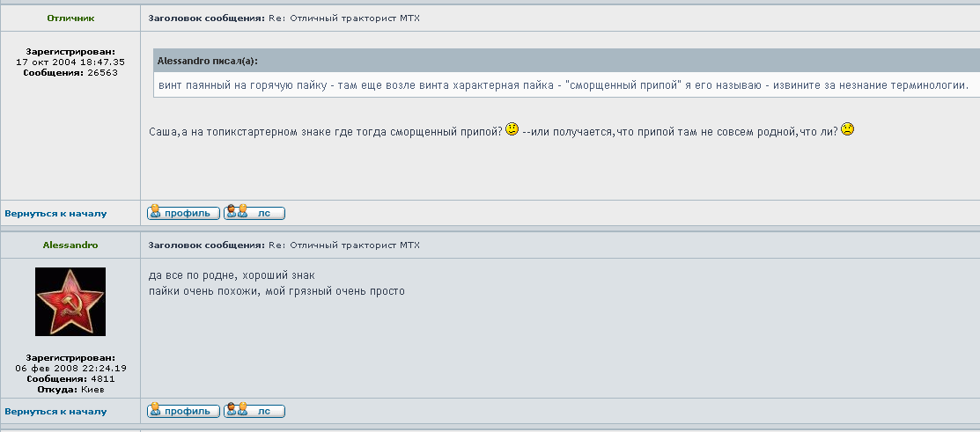Click the Отличник username

[70, 18]
